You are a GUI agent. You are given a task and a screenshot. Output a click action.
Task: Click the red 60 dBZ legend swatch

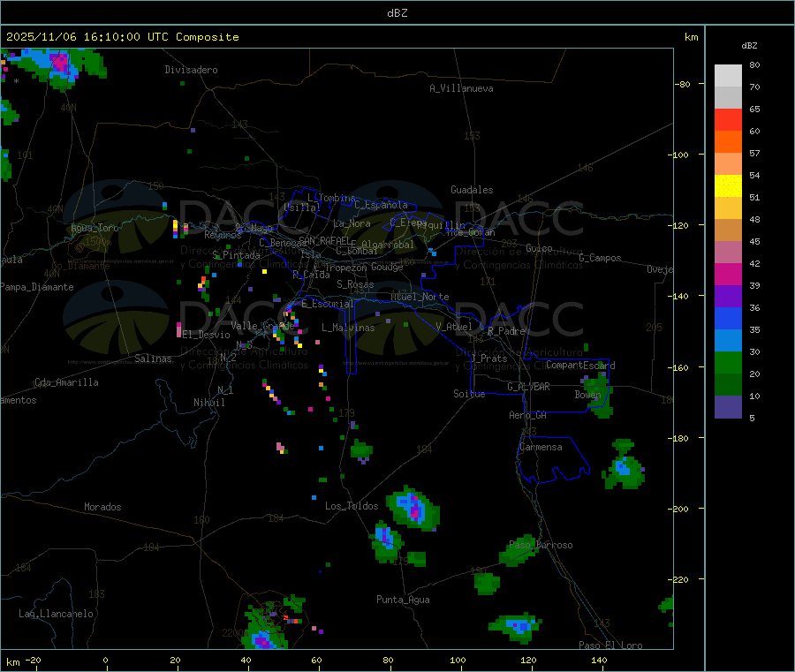coord(728,119)
